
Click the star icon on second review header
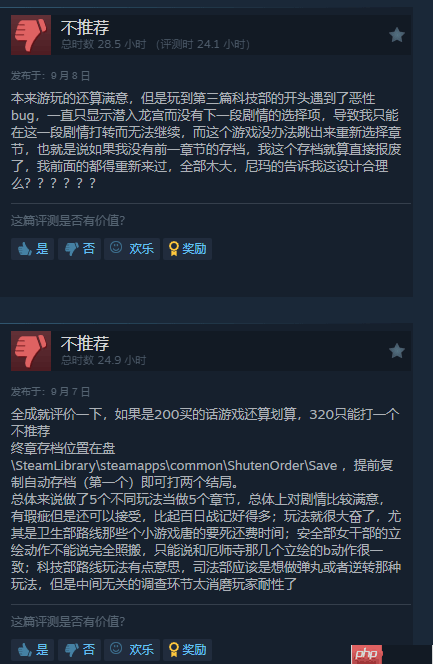click(x=397, y=351)
